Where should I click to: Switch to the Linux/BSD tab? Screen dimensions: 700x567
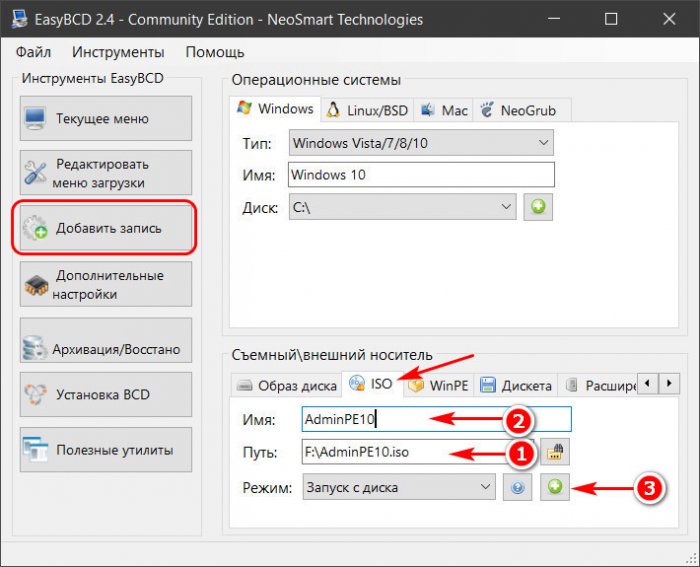[367, 110]
